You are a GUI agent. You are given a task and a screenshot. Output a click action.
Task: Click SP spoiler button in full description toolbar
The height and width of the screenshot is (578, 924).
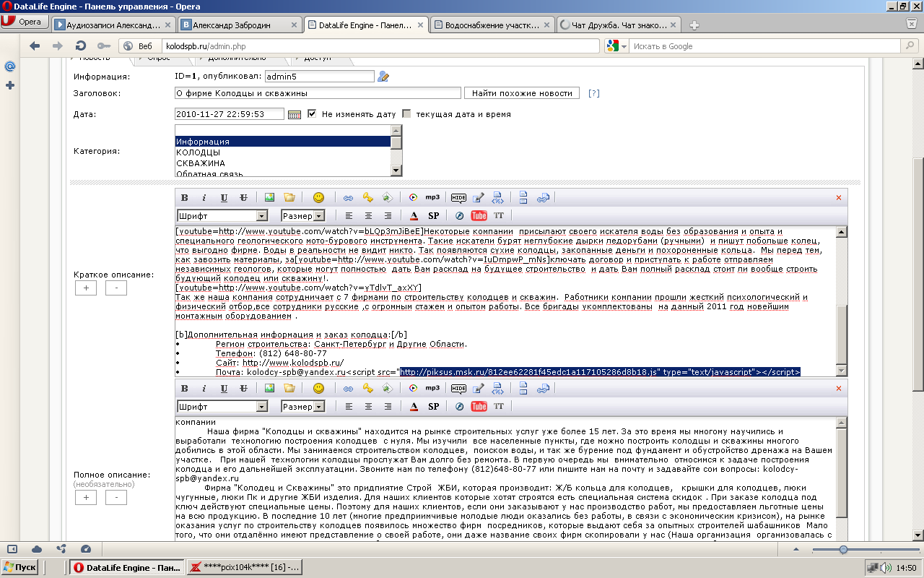pyautogui.click(x=434, y=406)
